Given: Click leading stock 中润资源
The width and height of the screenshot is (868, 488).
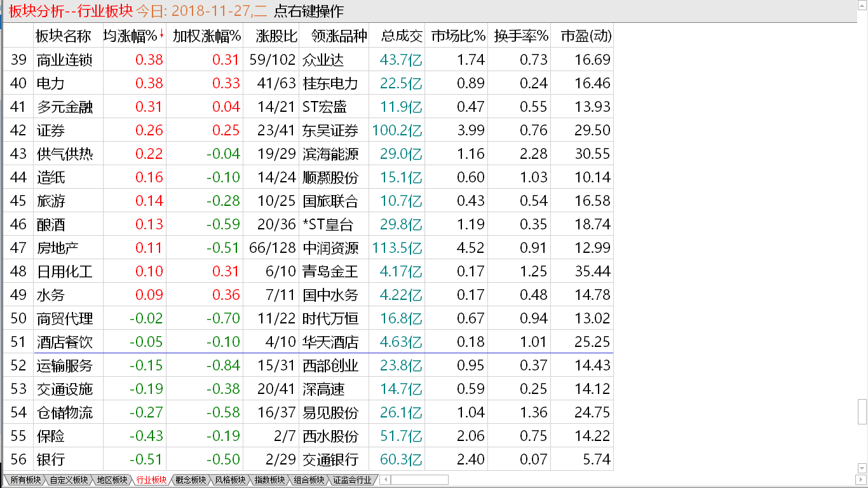Looking at the screenshot, I should 330,248.
